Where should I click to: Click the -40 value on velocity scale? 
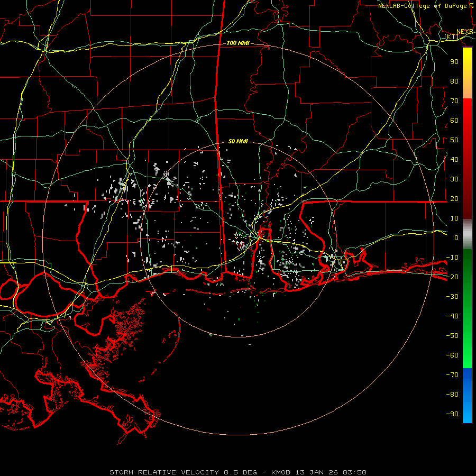point(452,316)
